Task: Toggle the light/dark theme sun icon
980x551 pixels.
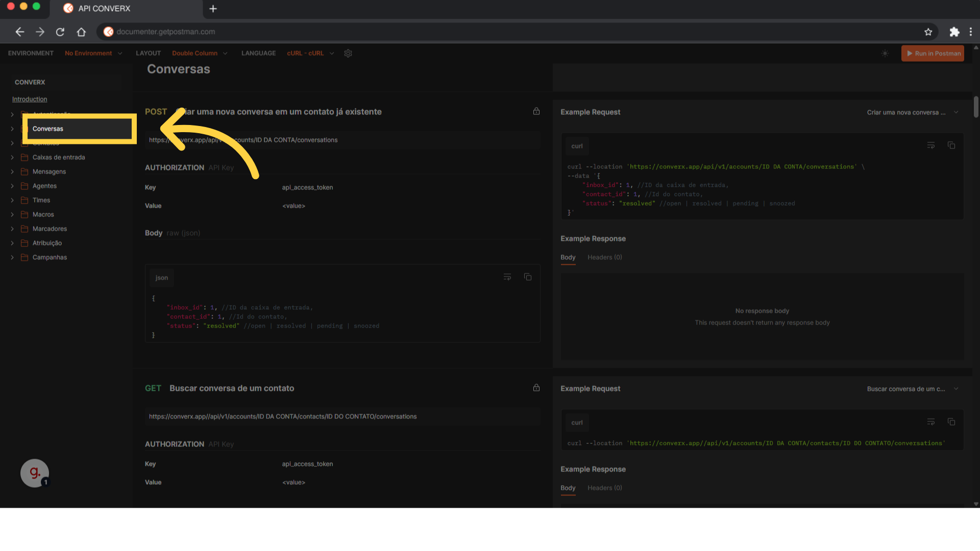Action: coord(885,53)
